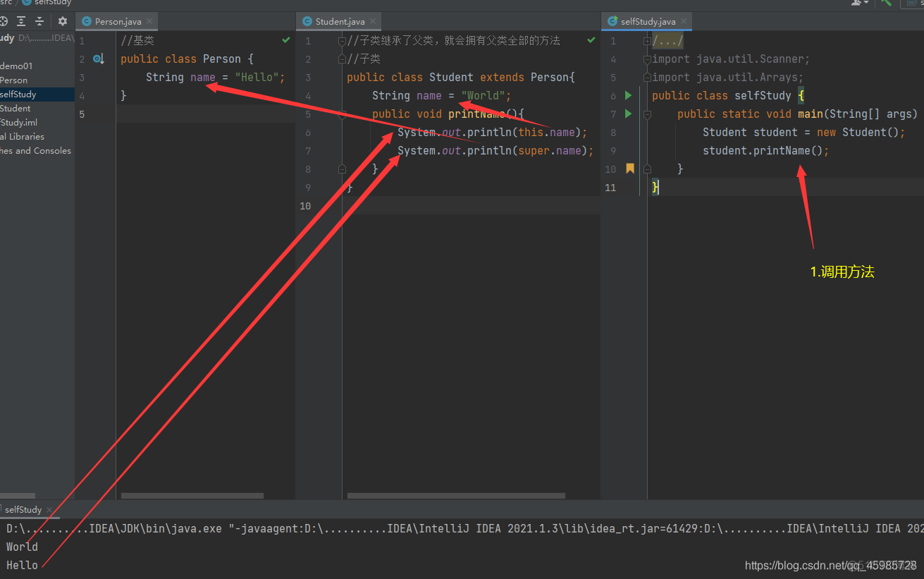Click the //基类 comment in Person.java

[x=137, y=40]
